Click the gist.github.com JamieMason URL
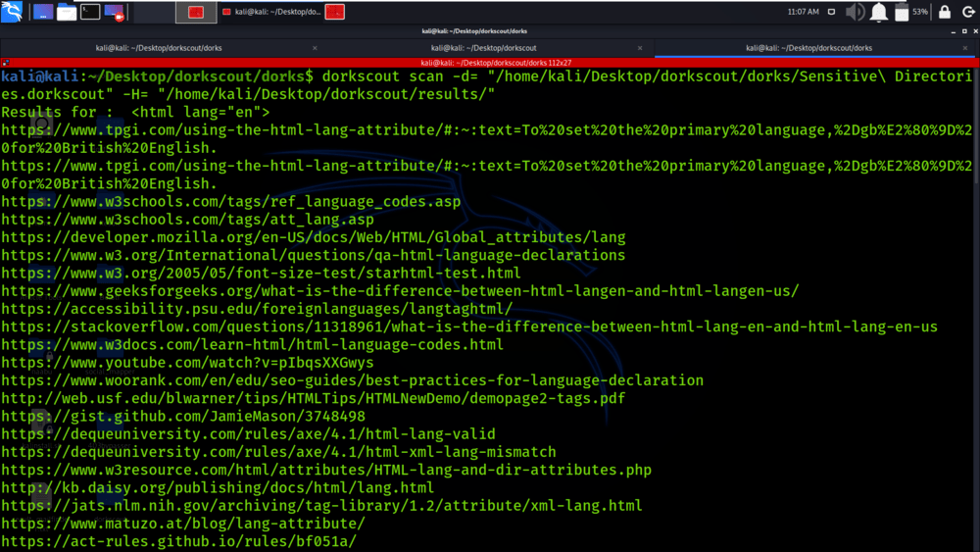Screen dimensions: 980x552 point(183,417)
